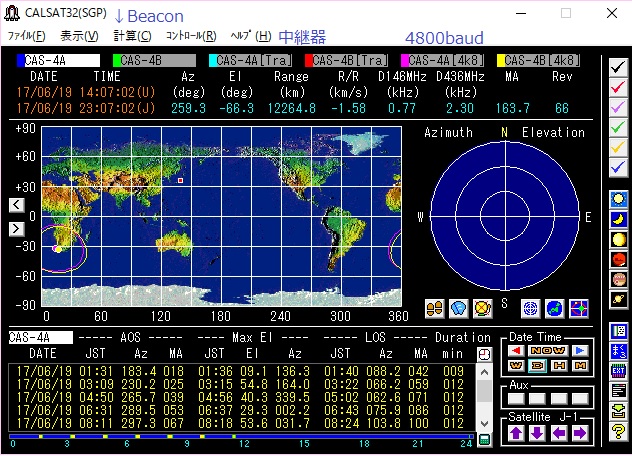Toggle the red checkmark box
The image size is (632, 456).
pos(618,86)
